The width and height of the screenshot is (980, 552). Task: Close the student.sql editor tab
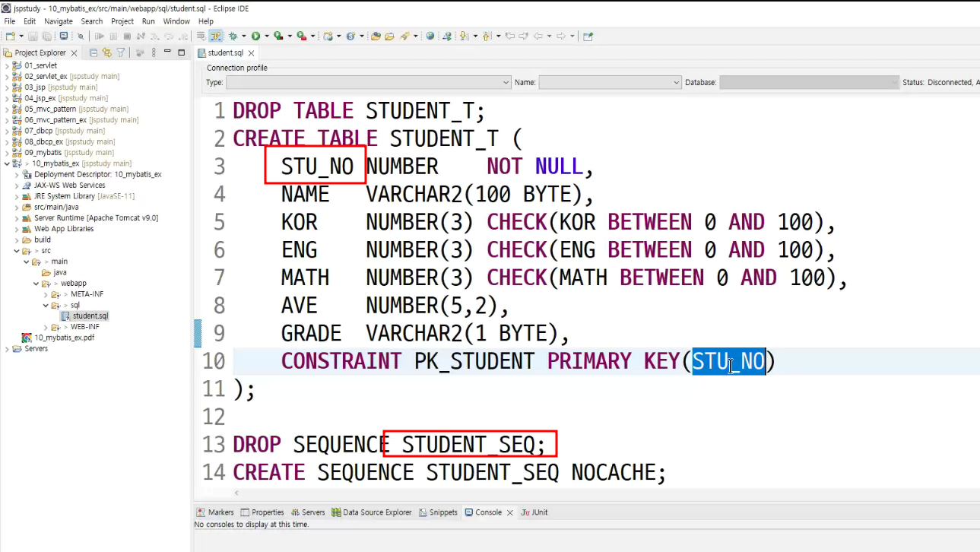click(x=251, y=53)
